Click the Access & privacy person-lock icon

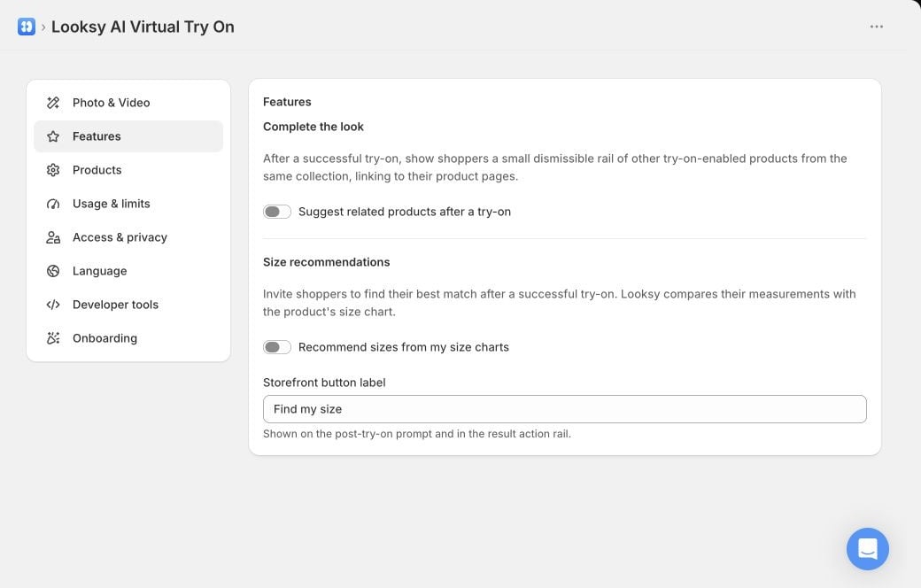coord(53,237)
